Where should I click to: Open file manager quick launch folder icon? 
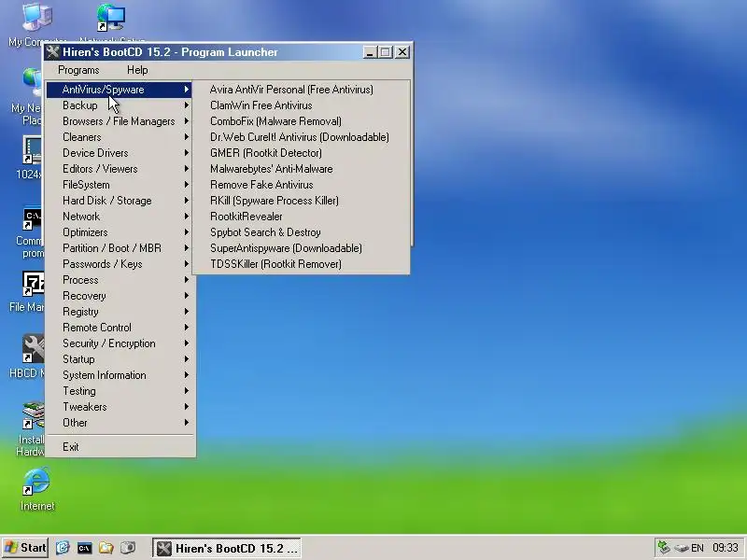(106, 548)
